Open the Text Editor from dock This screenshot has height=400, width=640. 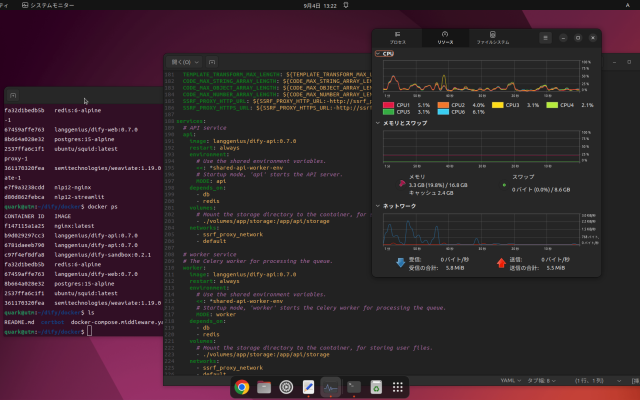(308, 386)
